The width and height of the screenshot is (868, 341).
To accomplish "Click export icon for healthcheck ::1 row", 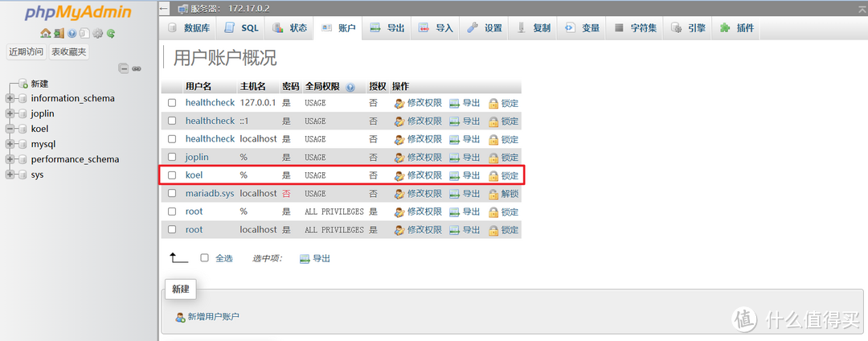I will (454, 121).
